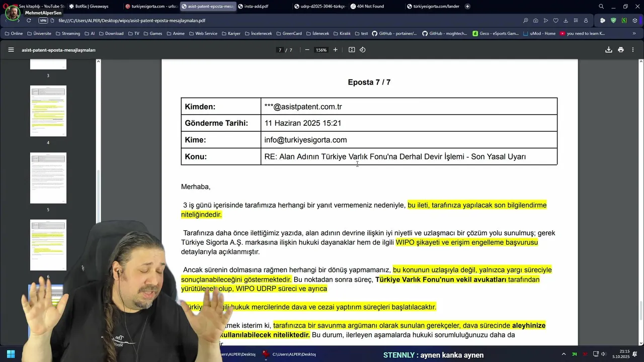Open the Geco eSports Gam bookmark
644x362 pixels.
tap(496, 34)
